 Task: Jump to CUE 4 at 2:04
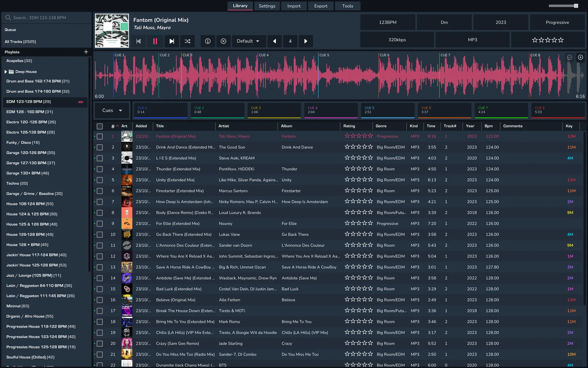coord(331,110)
